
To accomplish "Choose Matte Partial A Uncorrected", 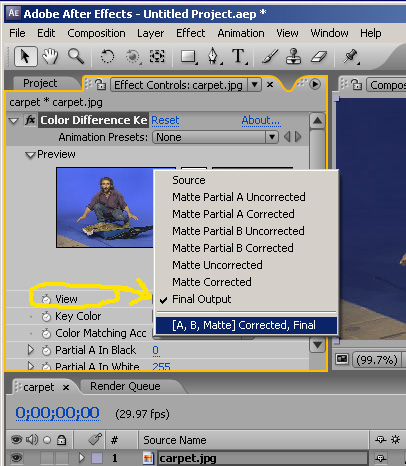I will tap(247, 197).
